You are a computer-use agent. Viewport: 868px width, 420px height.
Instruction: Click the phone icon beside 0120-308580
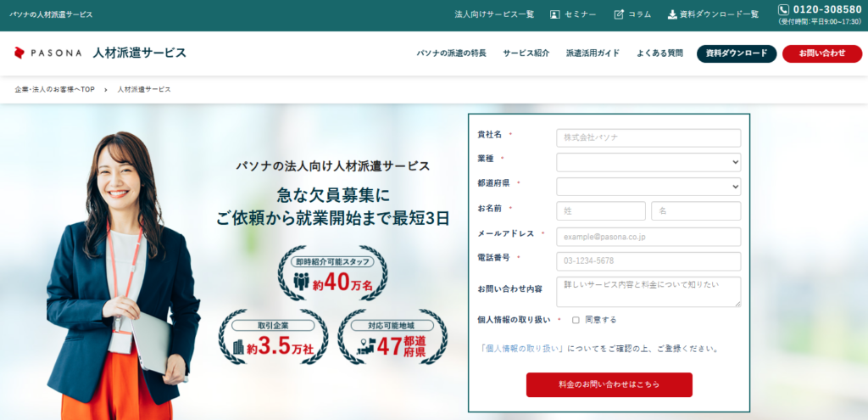click(783, 10)
